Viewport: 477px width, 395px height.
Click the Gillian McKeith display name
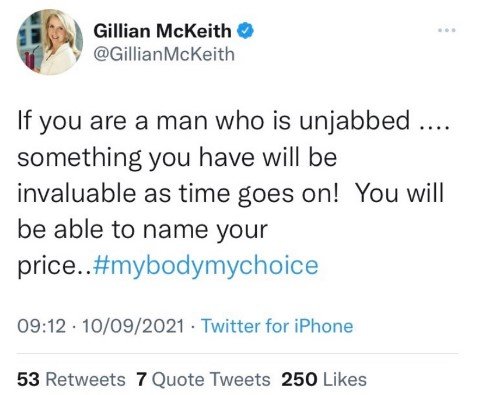pyautogui.click(x=162, y=31)
